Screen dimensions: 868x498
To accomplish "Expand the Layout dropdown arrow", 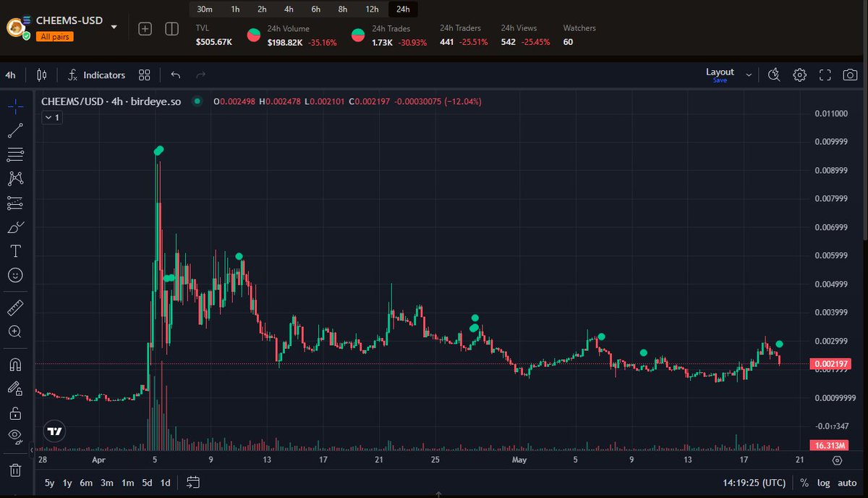I will pyautogui.click(x=749, y=75).
